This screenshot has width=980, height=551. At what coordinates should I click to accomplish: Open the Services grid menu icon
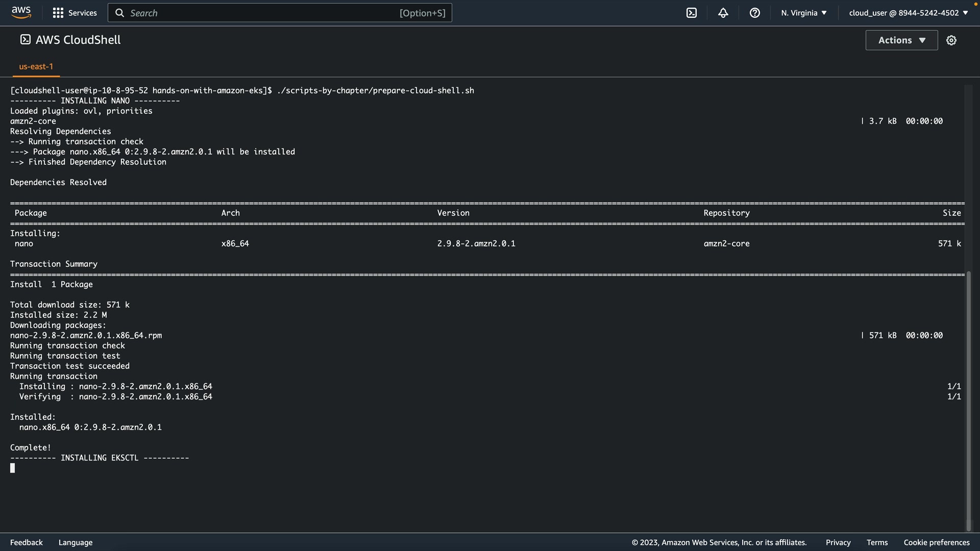coord(58,13)
